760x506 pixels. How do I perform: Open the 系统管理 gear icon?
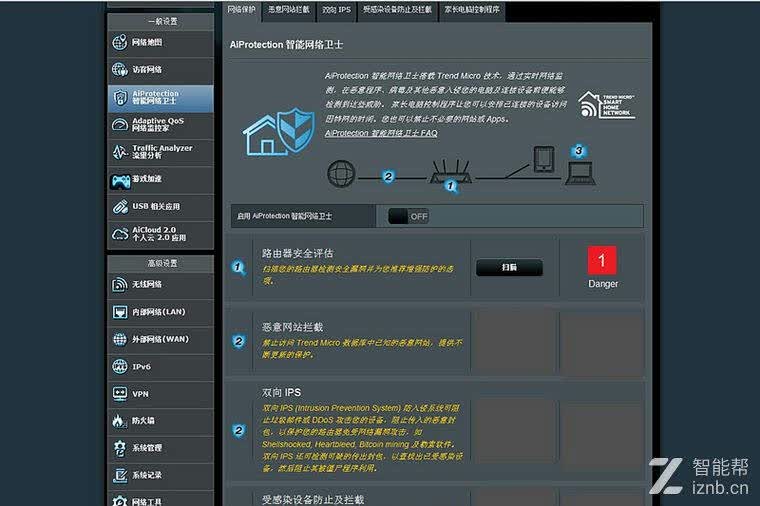point(120,448)
